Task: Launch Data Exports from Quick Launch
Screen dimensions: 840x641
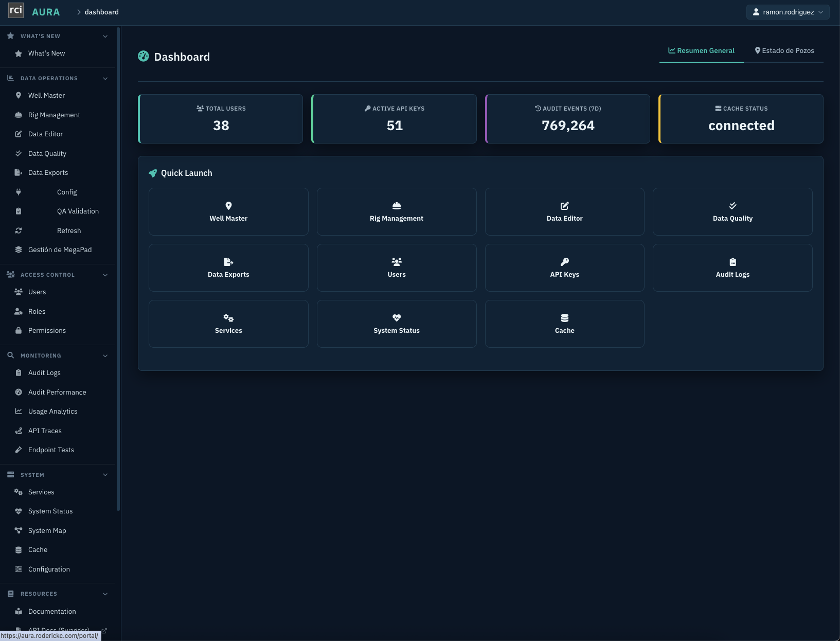Action: pyautogui.click(x=228, y=268)
